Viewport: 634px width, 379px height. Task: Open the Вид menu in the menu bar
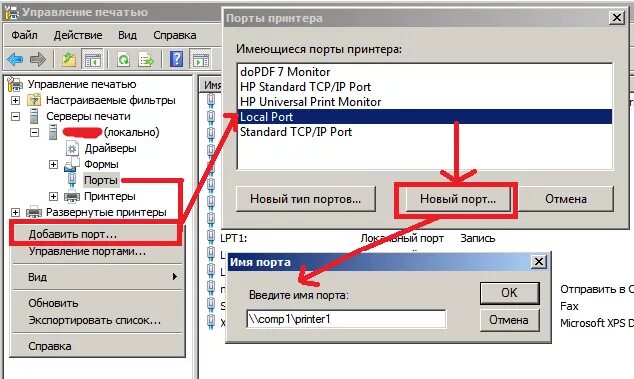tap(127, 35)
